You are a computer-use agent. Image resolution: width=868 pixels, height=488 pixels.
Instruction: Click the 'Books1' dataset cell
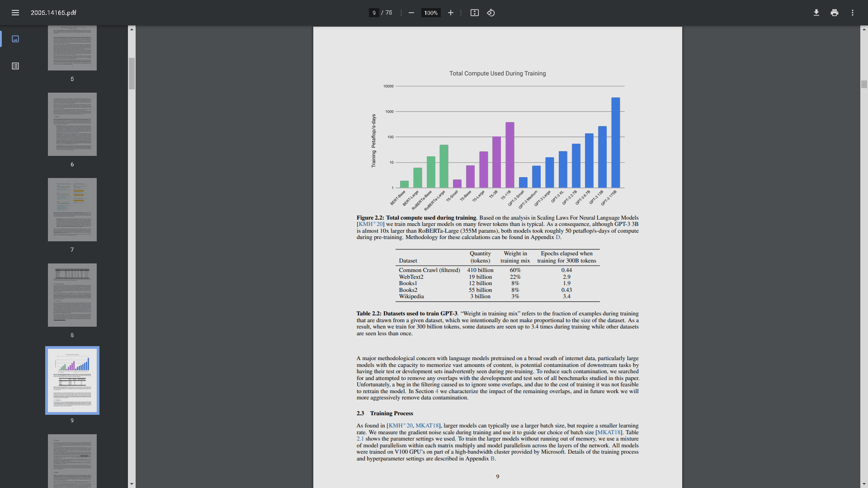408,283
